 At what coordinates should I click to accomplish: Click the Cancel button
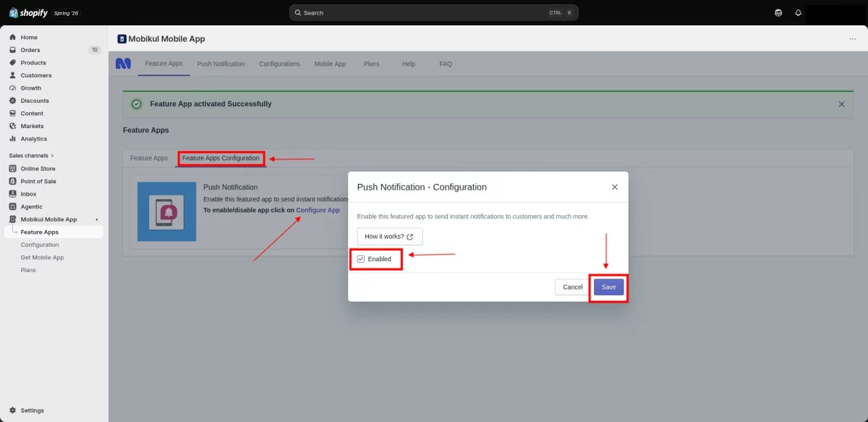click(x=573, y=287)
